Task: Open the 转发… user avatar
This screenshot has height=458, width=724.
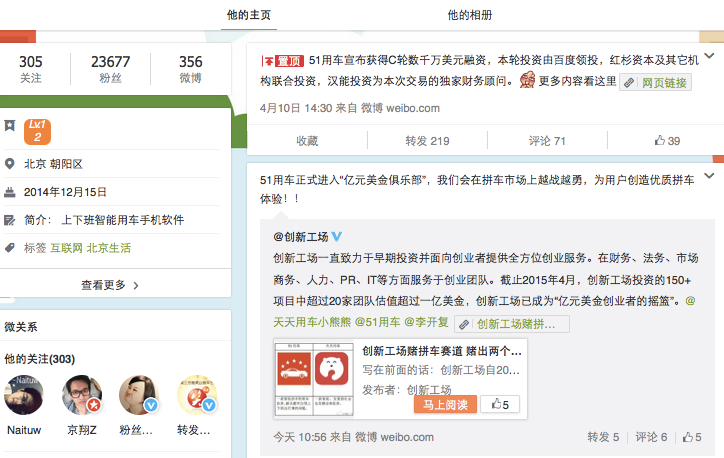Action: click(197, 395)
